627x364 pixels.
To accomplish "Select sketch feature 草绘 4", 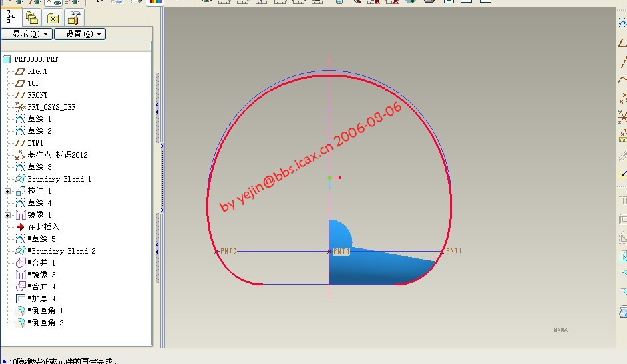I will [33, 203].
